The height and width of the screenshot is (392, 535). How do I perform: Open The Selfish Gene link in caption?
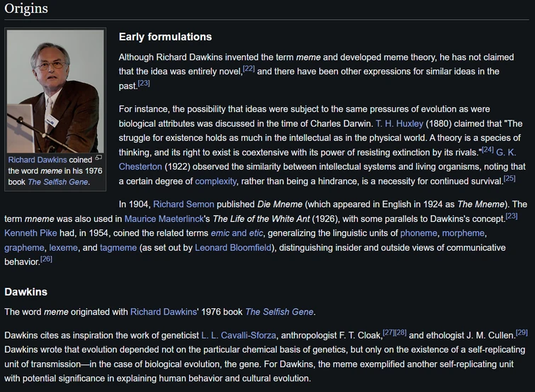click(57, 182)
